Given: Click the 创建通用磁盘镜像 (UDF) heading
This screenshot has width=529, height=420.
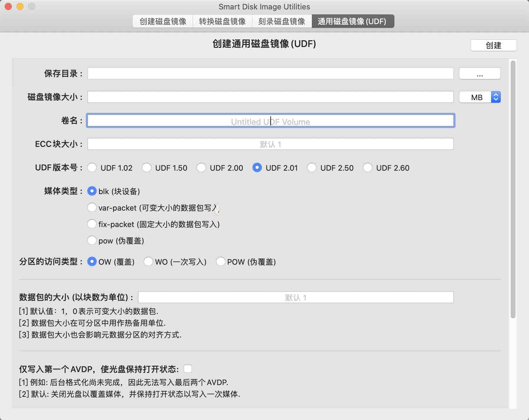Looking at the screenshot, I should pyautogui.click(x=264, y=44).
